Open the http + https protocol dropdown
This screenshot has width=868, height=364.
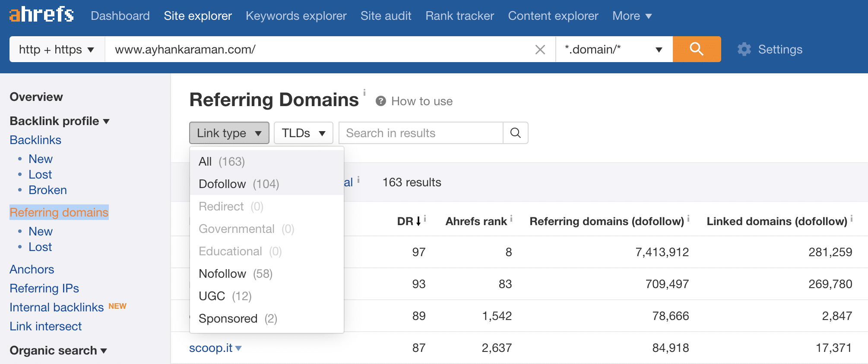pyautogui.click(x=57, y=49)
